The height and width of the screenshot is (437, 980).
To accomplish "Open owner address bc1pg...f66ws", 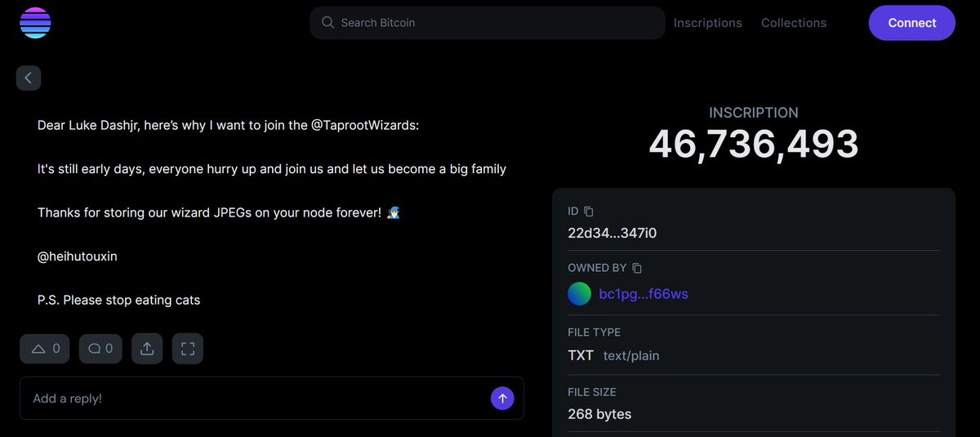I will pyautogui.click(x=644, y=294).
